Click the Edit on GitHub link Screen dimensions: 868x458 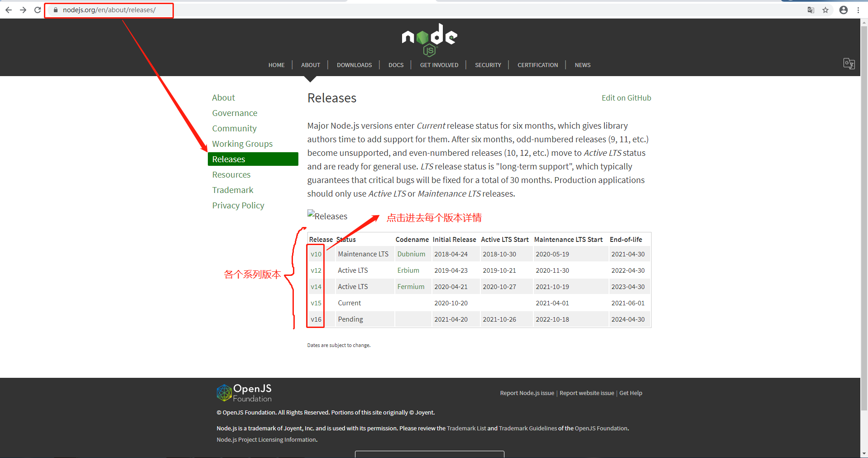click(x=626, y=97)
